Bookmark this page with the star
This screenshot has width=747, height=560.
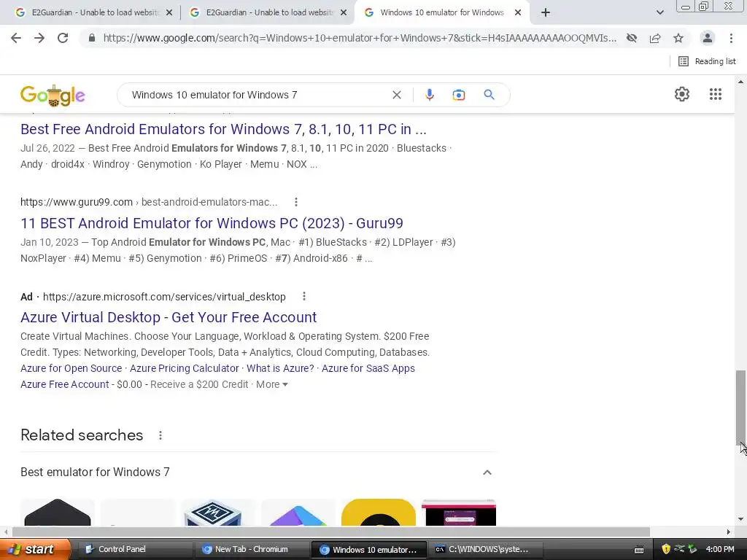click(678, 38)
